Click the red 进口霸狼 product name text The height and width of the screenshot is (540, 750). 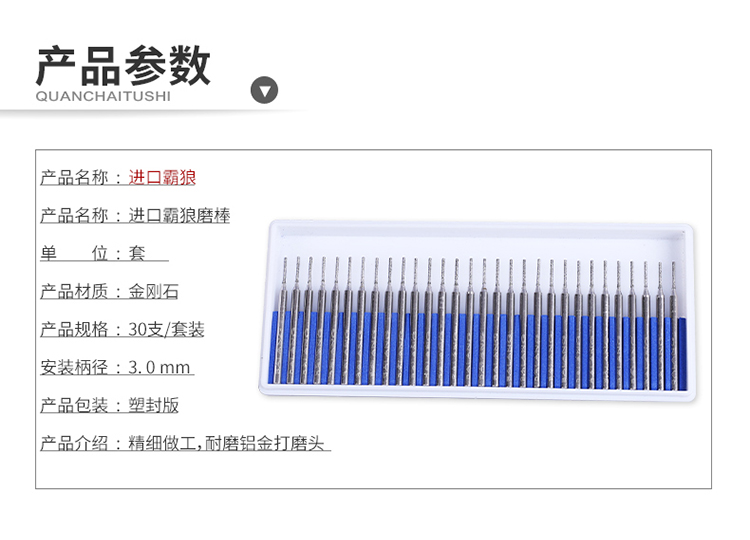click(162, 177)
